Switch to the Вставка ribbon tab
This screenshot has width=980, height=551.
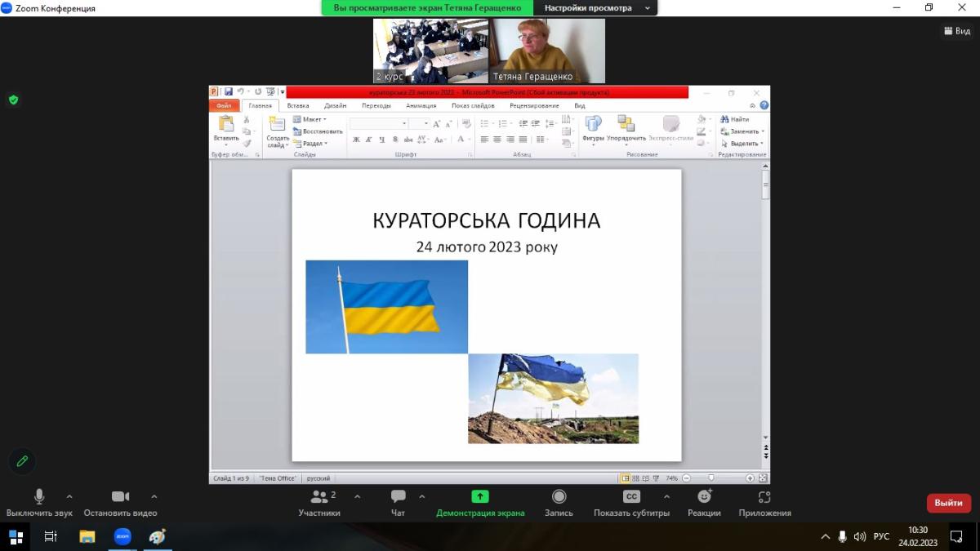tap(298, 105)
